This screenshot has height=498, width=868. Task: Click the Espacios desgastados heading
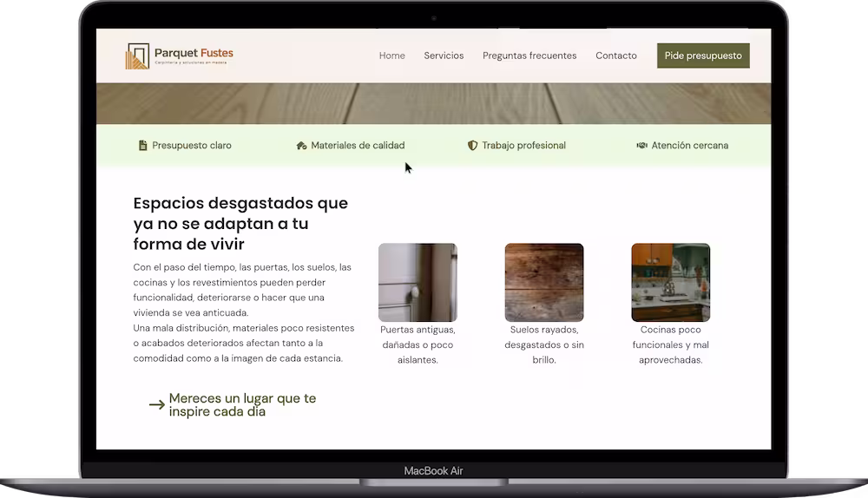240,224
